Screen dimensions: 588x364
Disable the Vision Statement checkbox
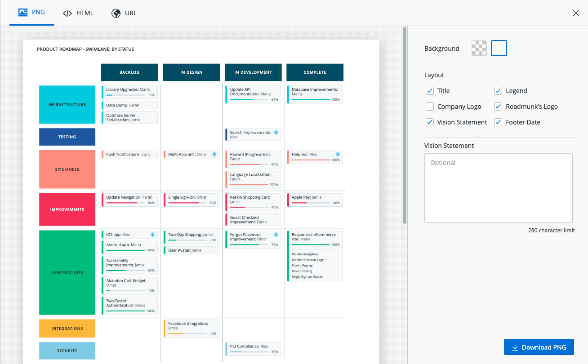[430, 122]
